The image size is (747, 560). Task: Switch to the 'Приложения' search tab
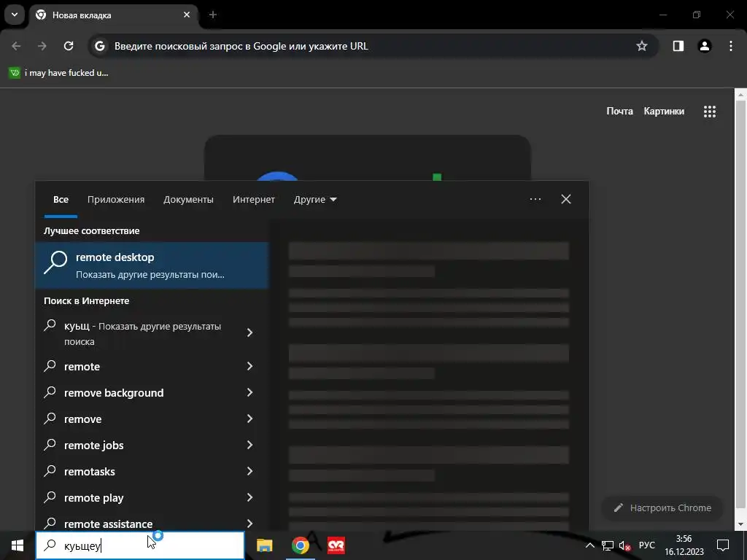[116, 200]
